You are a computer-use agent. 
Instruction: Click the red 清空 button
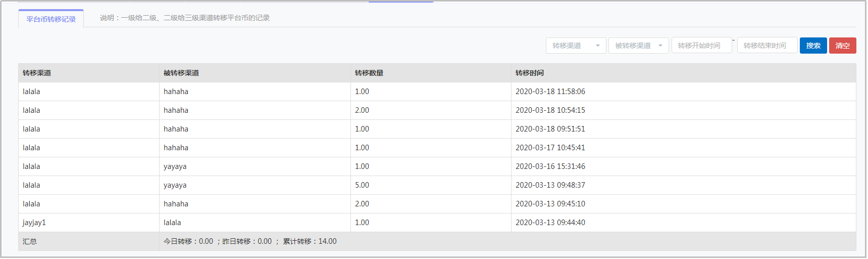(842, 46)
